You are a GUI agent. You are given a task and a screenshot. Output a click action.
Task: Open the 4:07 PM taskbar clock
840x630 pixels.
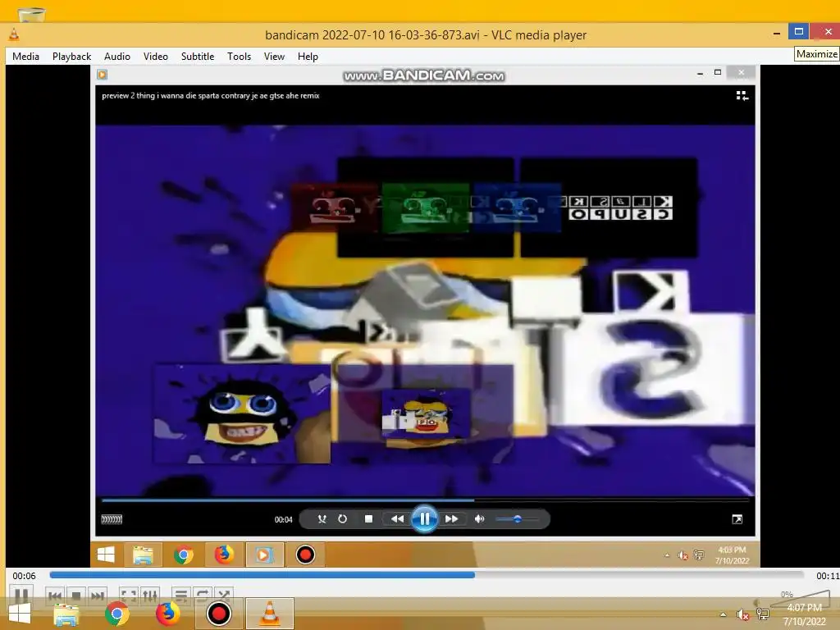click(x=805, y=614)
